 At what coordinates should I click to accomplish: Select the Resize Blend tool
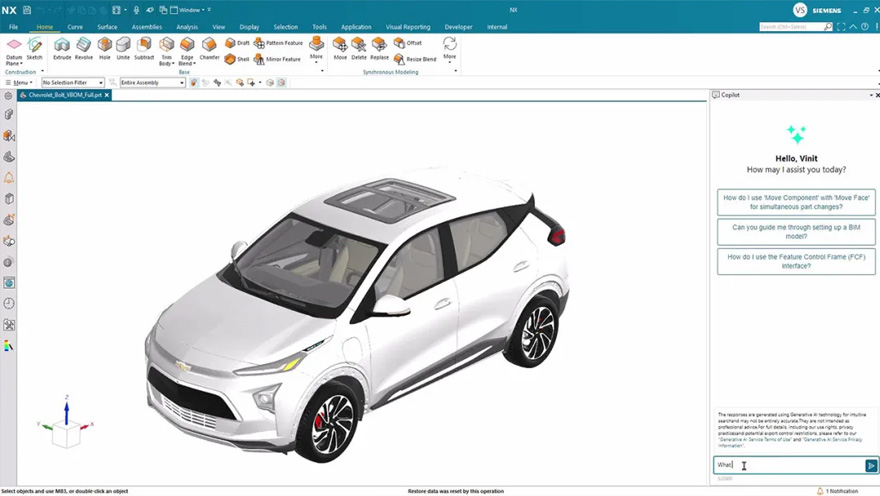pos(399,59)
